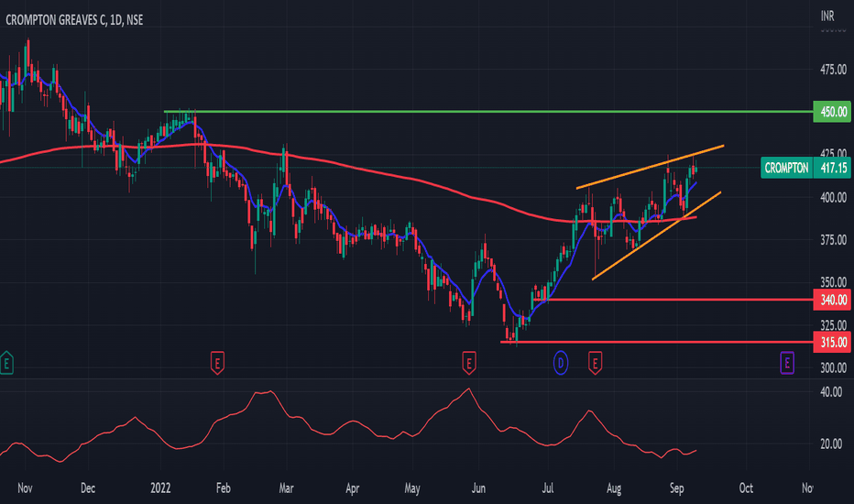Click the Mar label on time axis

click(287, 488)
